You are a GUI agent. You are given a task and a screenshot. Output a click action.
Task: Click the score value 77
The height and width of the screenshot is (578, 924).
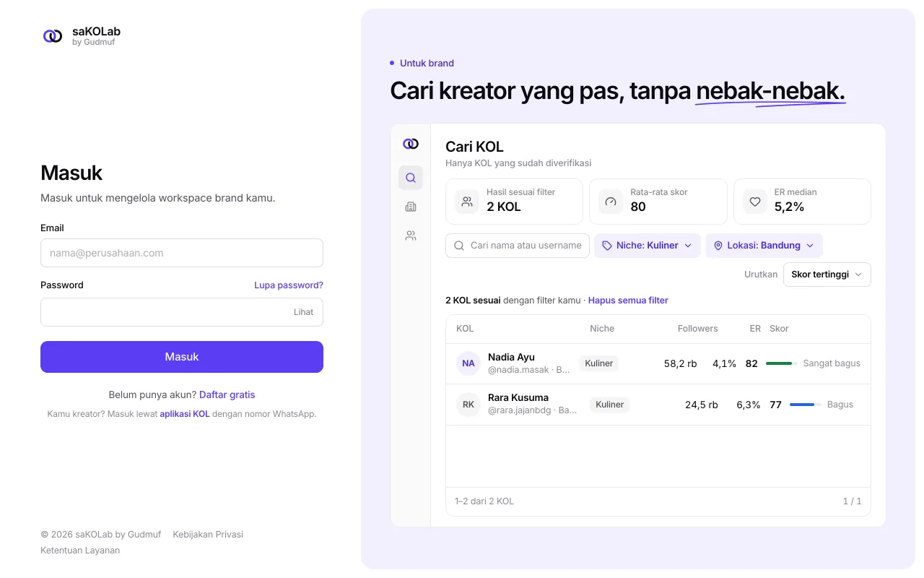click(x=775, y=405)
